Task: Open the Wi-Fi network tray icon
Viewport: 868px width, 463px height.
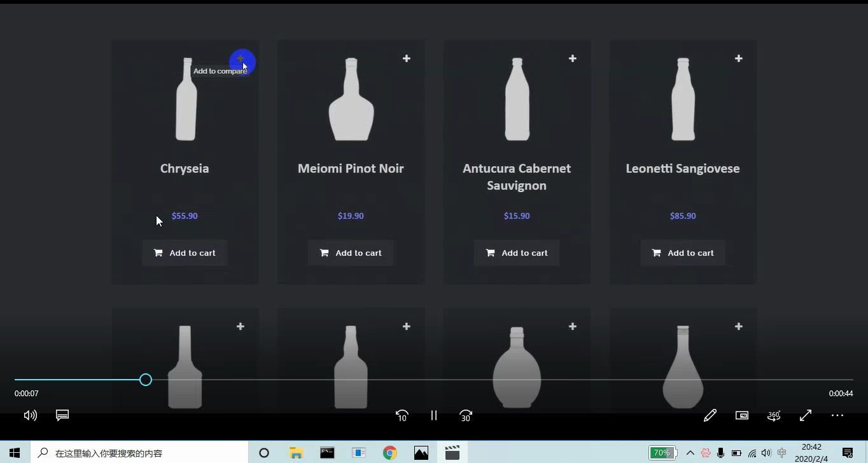Action: pos(752,453)
